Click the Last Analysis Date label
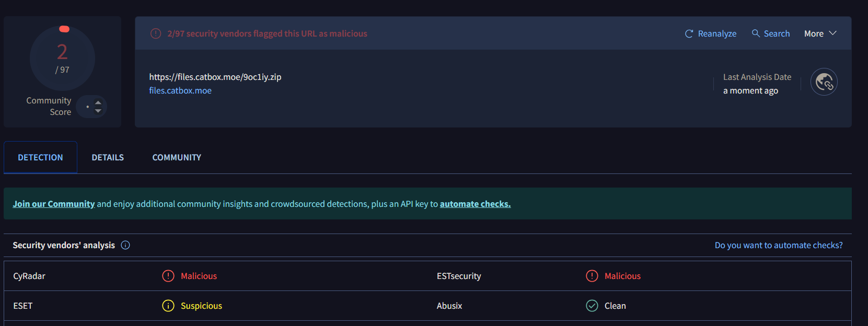 (757, 77)
